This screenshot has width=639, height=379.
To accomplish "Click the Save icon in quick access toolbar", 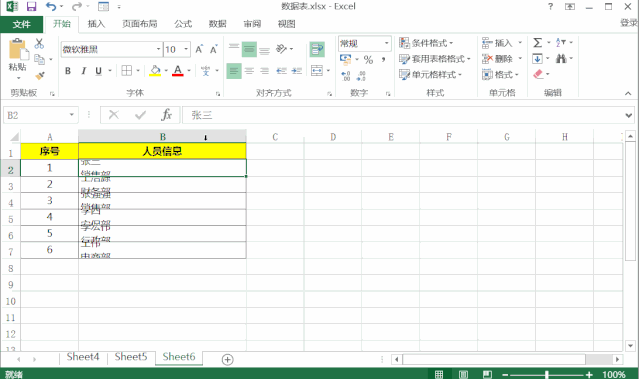I will [31, 7].
